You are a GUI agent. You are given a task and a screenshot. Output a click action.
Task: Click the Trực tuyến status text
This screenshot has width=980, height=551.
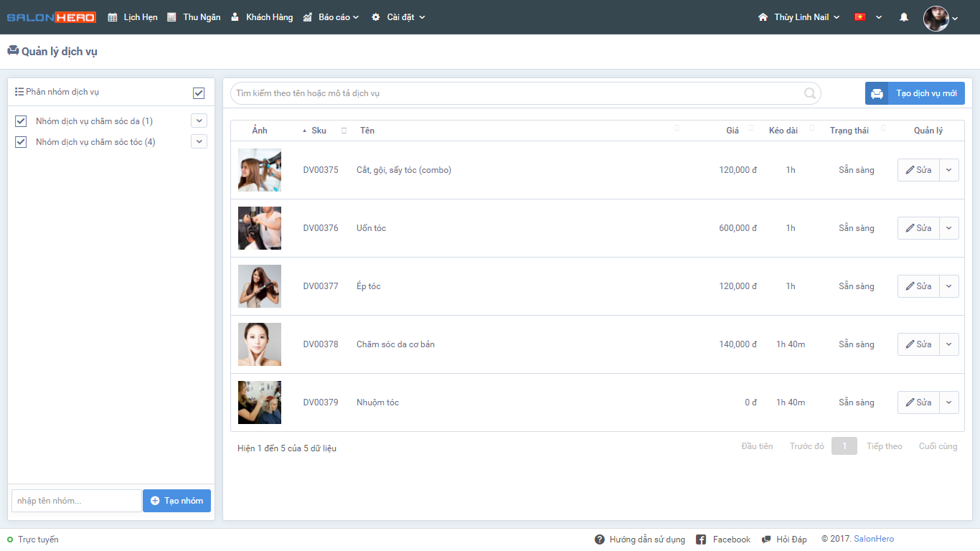[38, 540]
